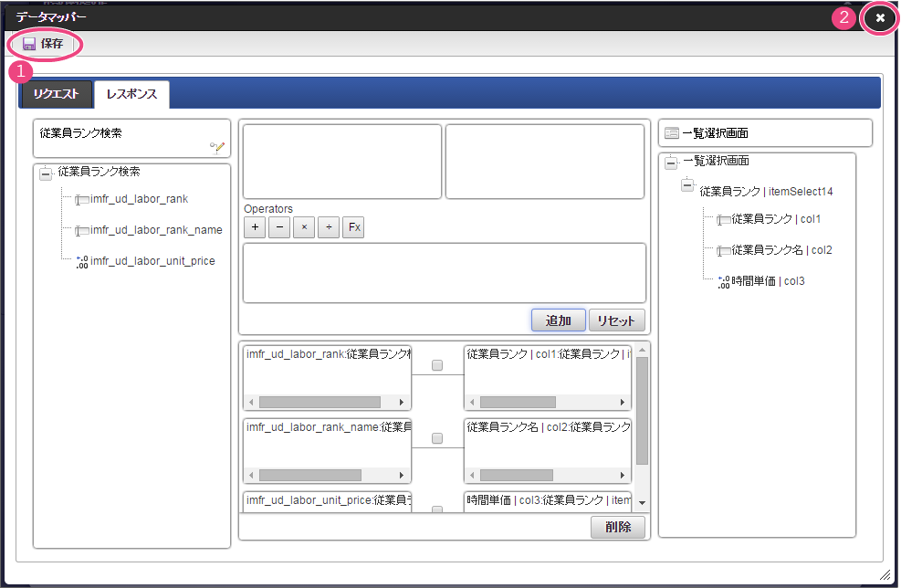
Task: Select 従業員ランク | itemSelect14 in right tree
Action: click(766, 192)
